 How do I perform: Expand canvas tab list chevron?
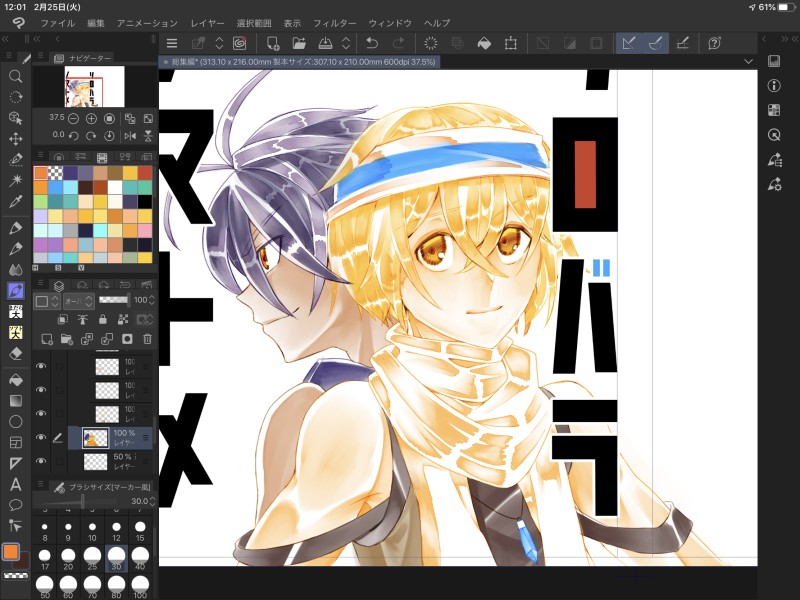(748, 62)
